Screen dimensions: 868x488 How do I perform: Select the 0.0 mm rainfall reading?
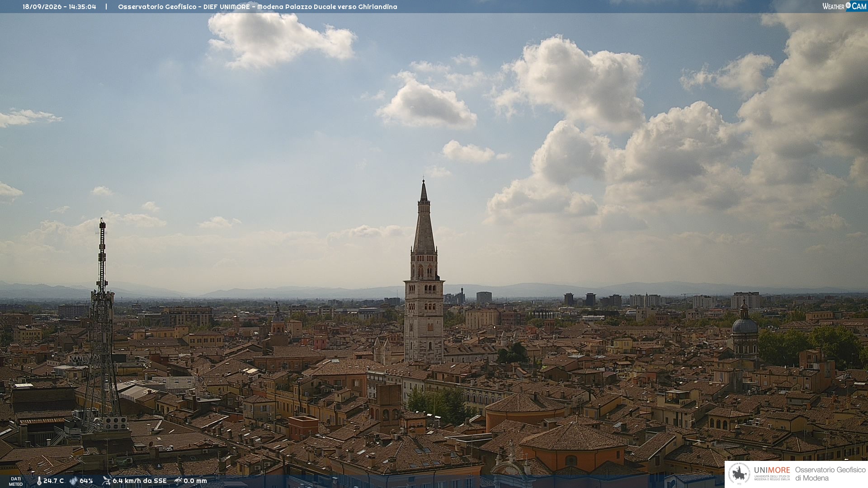pyautogui.click(x=195, y=481)
